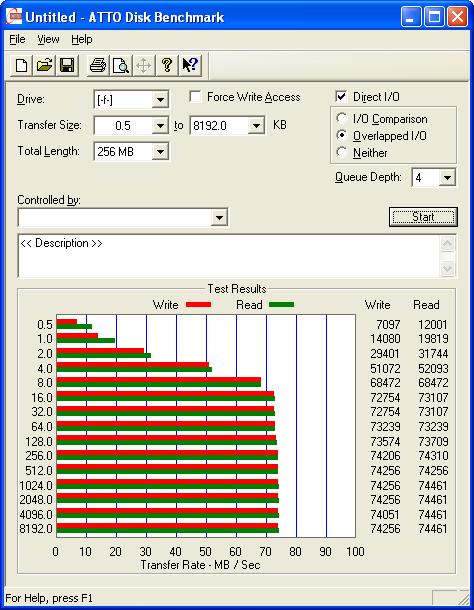Select the Neither radio option
Screen dimensions: 474x610
(x=341, y=152)
